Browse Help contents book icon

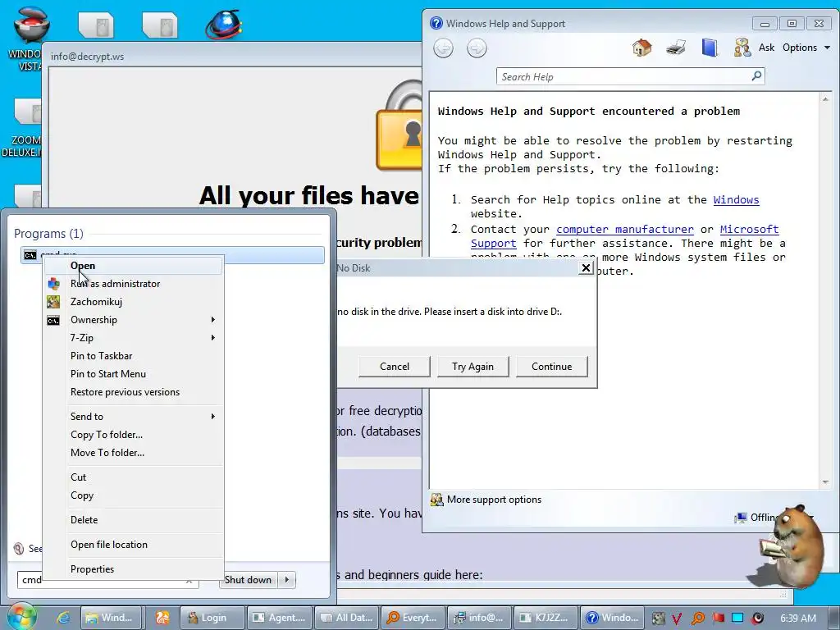click(710, 48)
